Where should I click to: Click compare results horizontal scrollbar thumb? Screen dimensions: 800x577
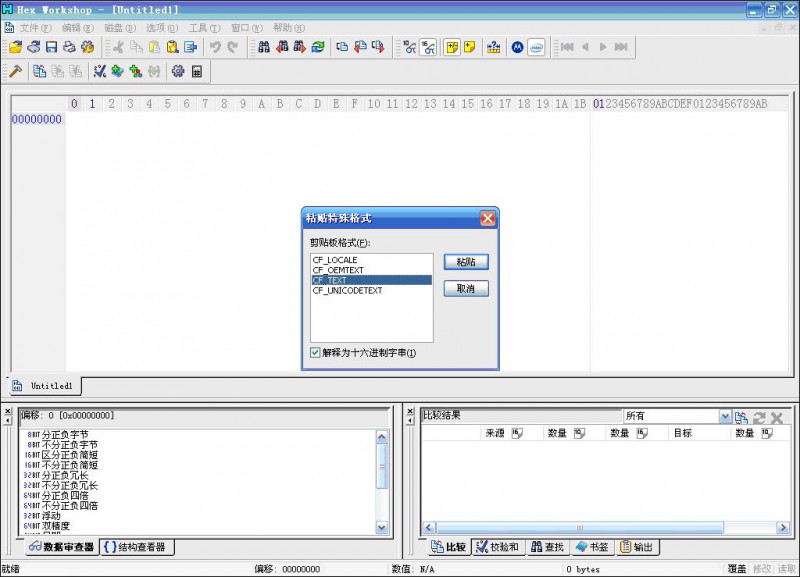(x=580, y=528)
